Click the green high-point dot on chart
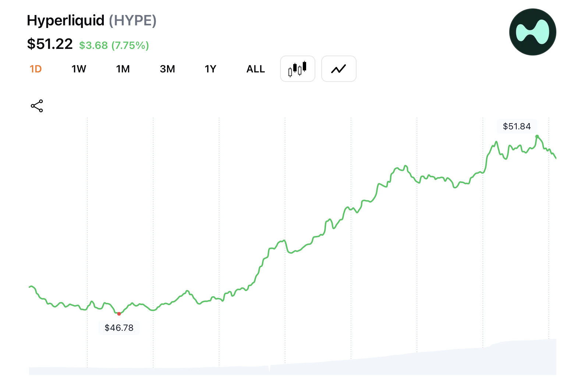This screenshot has height=383, width=588. pos(537,137)
